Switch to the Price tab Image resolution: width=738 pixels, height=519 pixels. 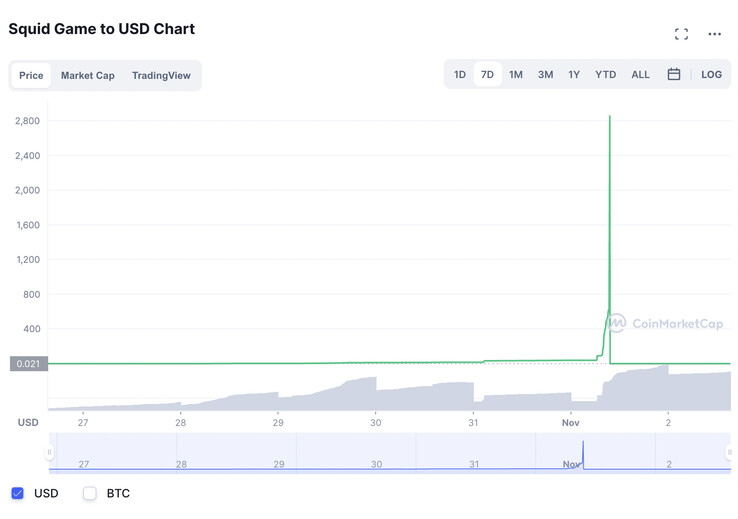tap(31, 75)
